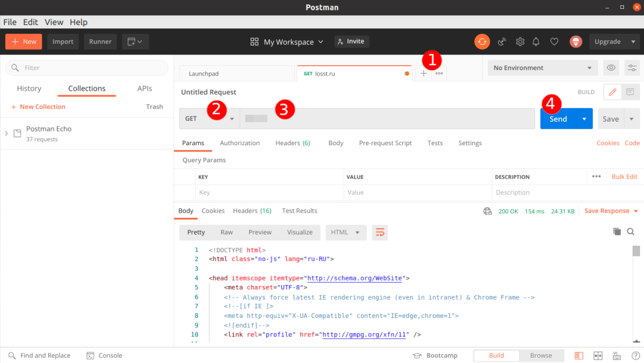Switch to the Authorization tab

pos(239,143)
